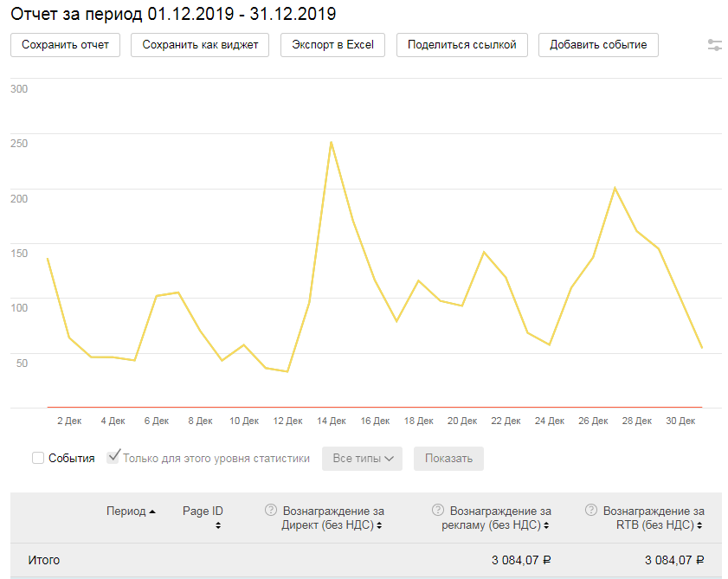The image size is (728, 579).
Task: Click sort arrow next to Период
Action: 152,511
